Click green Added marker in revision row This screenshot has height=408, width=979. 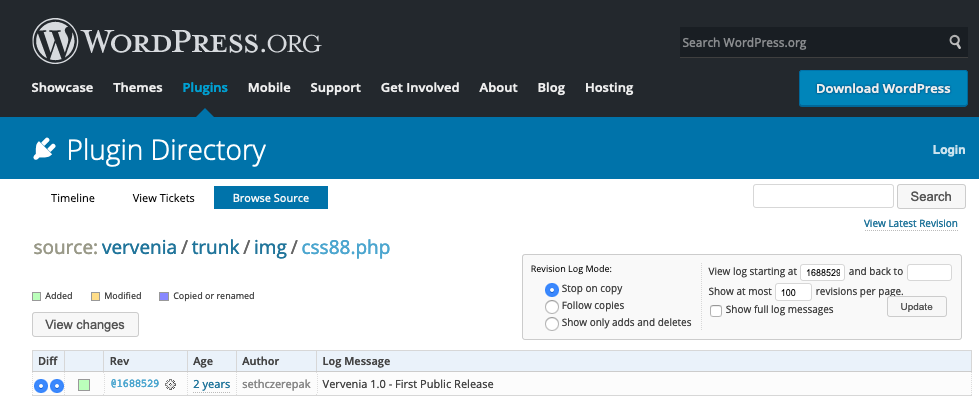coord(84,385)
